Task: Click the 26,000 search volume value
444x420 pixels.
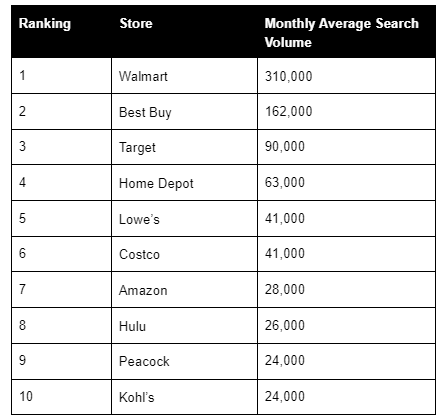Action: point(285,325)
